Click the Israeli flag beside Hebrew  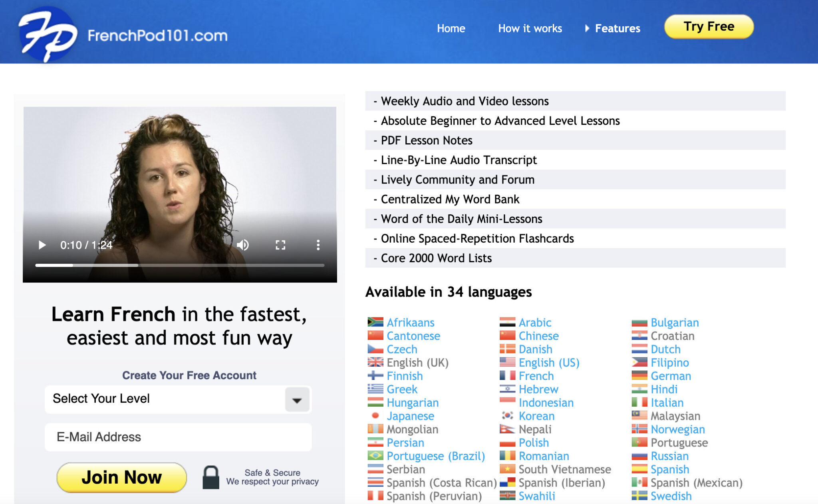tap(507, 389)
